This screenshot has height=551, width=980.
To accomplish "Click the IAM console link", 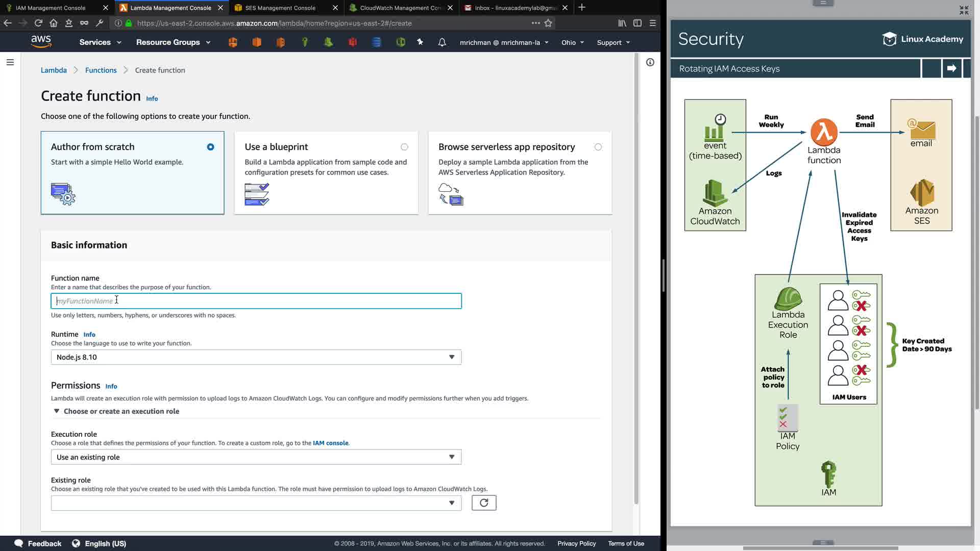I will [330, 443].
